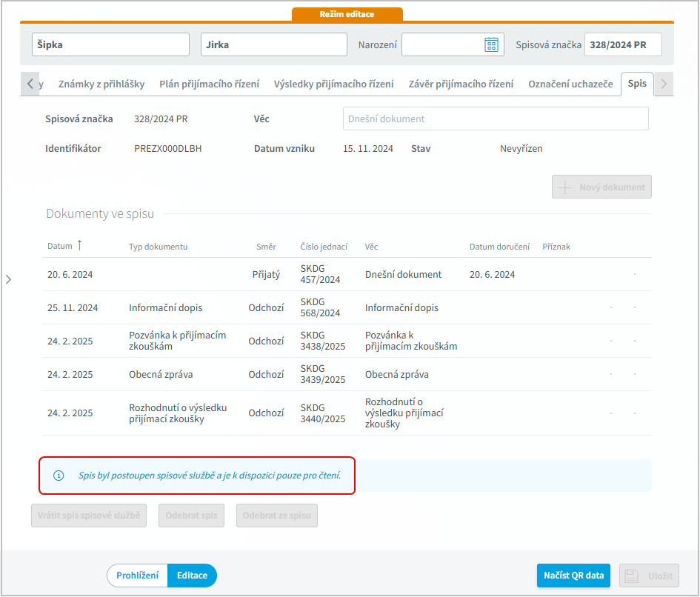The image size is (700, 597).
Task: Click the floppy disk icon on Uložit
Action: [x=631, y=576]
